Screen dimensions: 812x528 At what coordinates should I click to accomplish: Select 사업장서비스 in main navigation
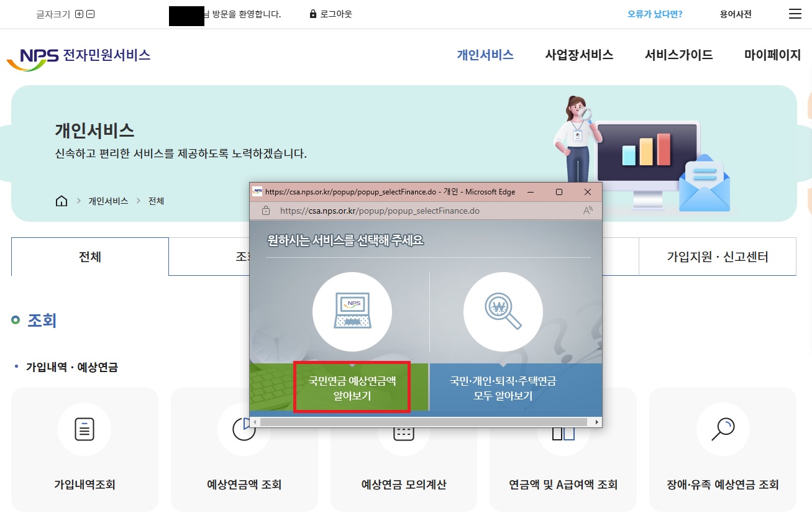pos(579,55)
